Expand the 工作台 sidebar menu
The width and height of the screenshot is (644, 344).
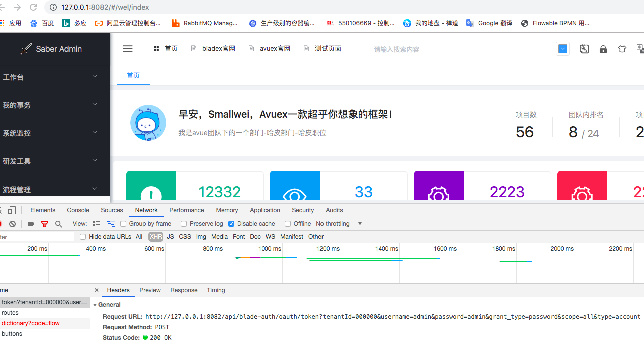[55, 77]
